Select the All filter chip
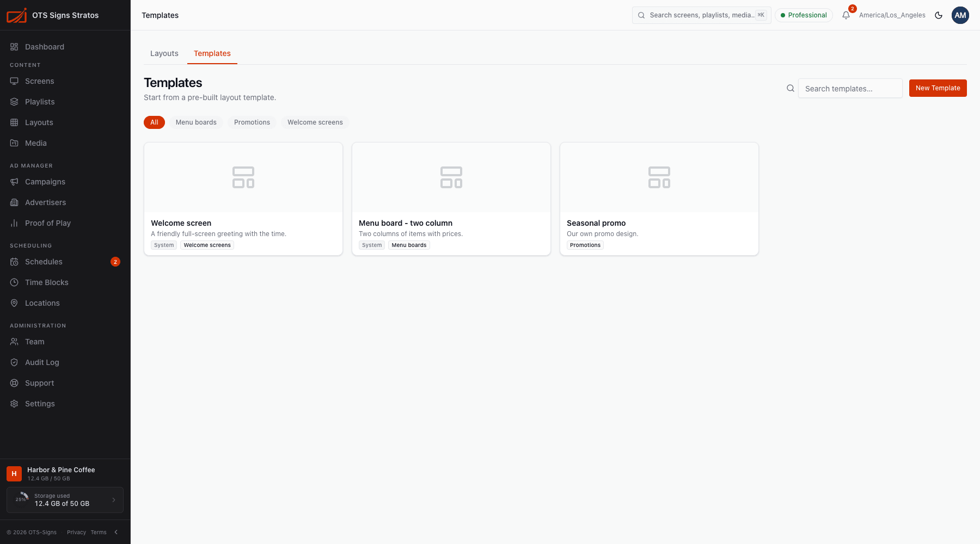Viewport: 980px width, 544px height. (154, 122)
